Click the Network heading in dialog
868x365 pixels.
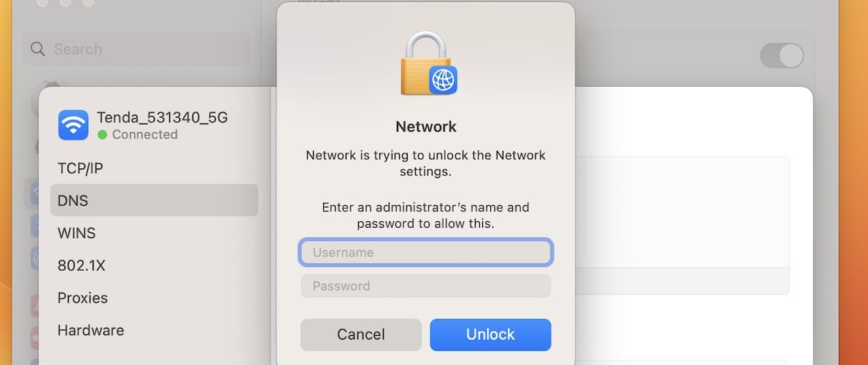(426, 127)
